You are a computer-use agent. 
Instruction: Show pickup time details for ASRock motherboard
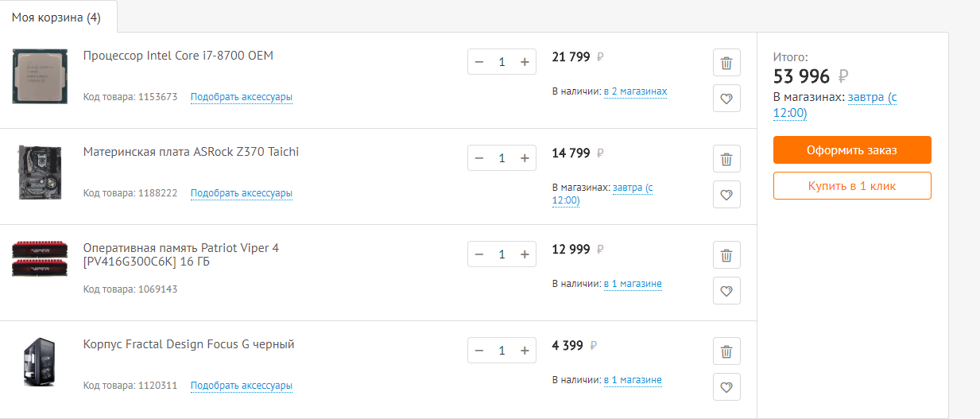coord(632,188)
